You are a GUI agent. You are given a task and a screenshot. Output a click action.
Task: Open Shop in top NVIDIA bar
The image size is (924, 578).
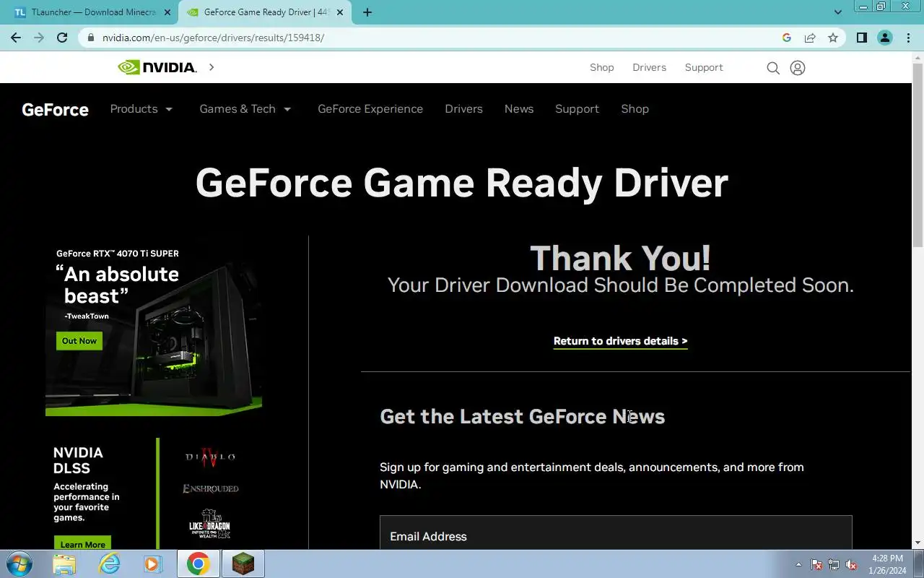pyautogui.click(x=601, y=67)
